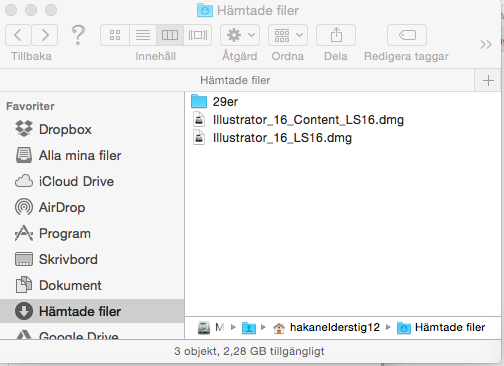This screenshot has height=366, width=504.
Task: Switch to list view
Action: pos(143,35)
